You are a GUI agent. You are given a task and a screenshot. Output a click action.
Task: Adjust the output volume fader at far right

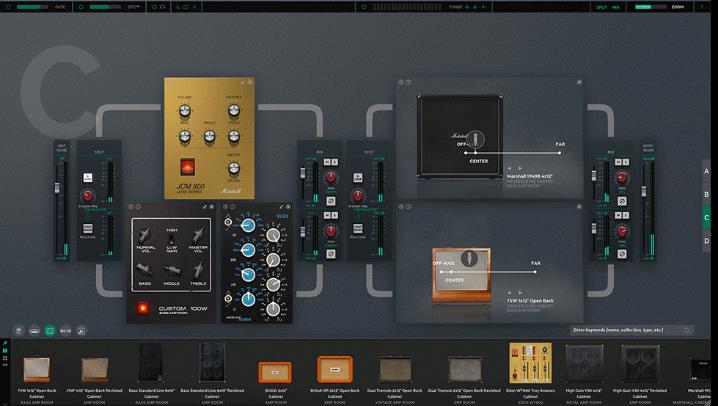(x=643, y=191)
